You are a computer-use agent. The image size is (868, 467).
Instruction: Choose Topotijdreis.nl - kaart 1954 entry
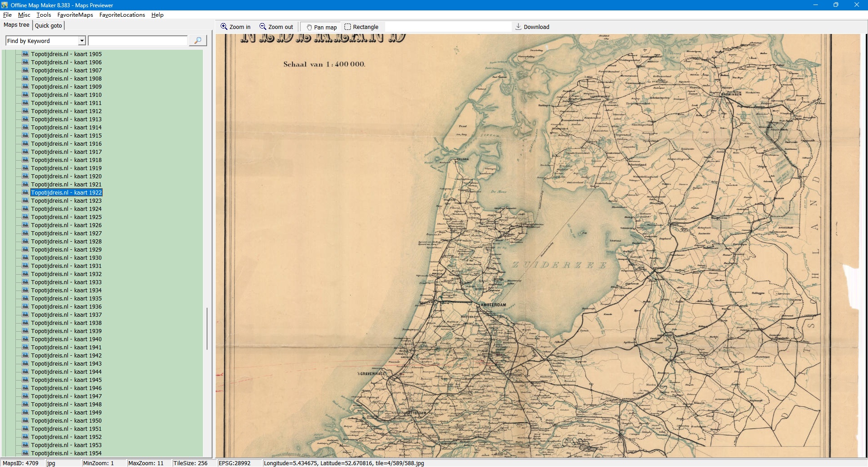[66, 453]
